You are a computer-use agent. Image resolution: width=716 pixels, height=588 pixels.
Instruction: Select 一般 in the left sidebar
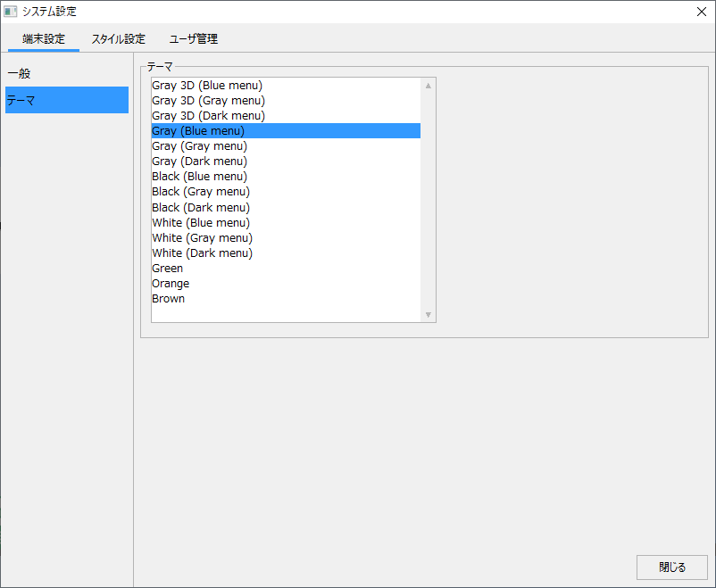point(19,73)
